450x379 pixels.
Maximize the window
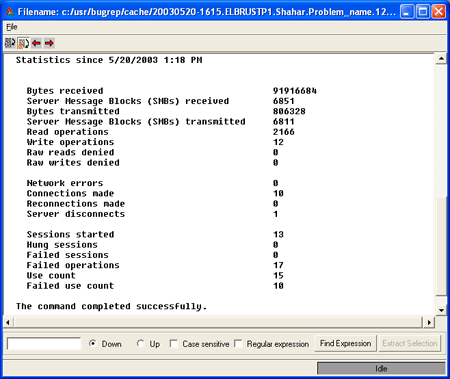(x=423, y=12)
